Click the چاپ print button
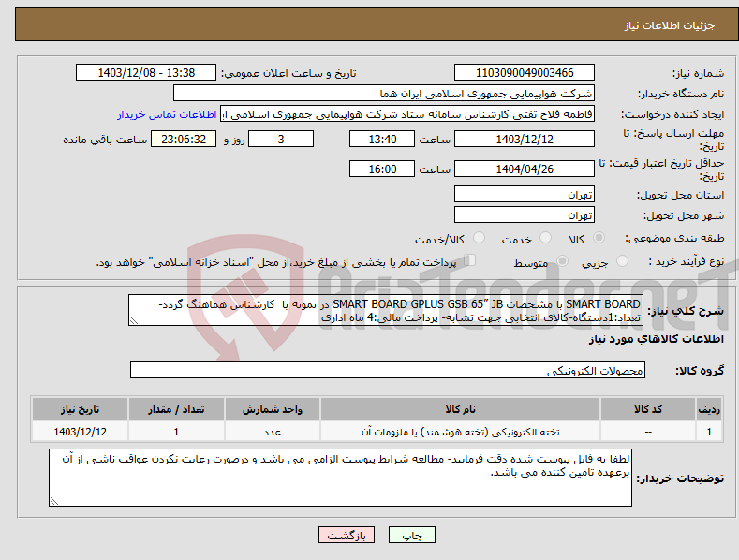This screenshot has width=739, height=560. 412,536
